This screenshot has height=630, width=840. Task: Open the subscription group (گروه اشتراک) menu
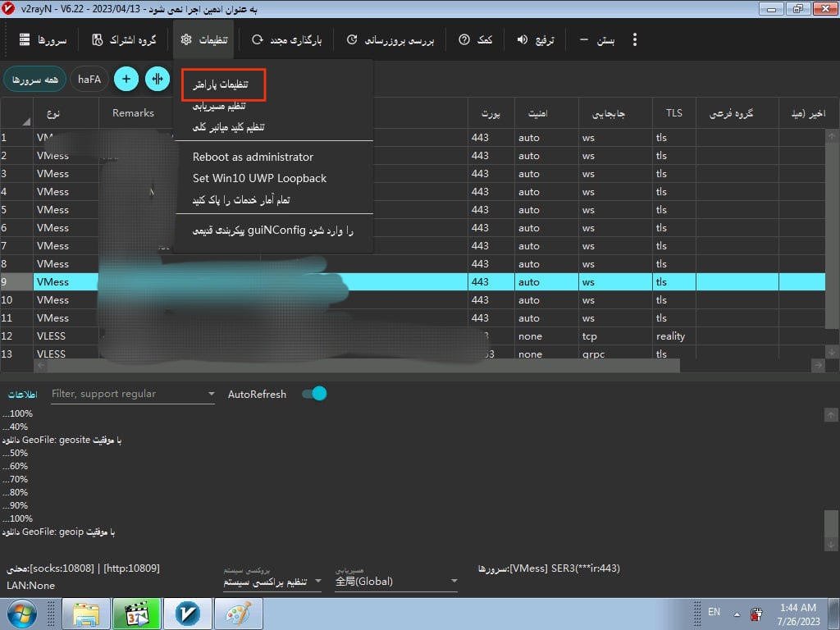(x=125, y=39)
